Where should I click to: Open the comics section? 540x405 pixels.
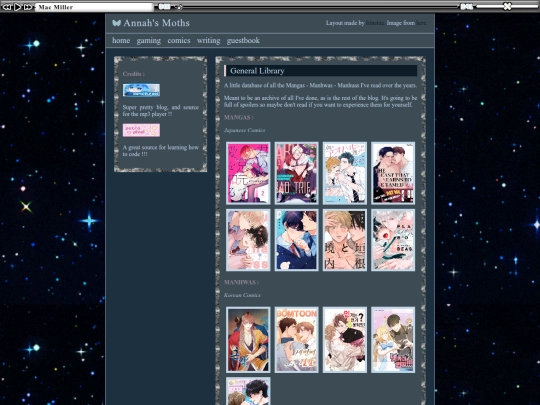(179, 41)
